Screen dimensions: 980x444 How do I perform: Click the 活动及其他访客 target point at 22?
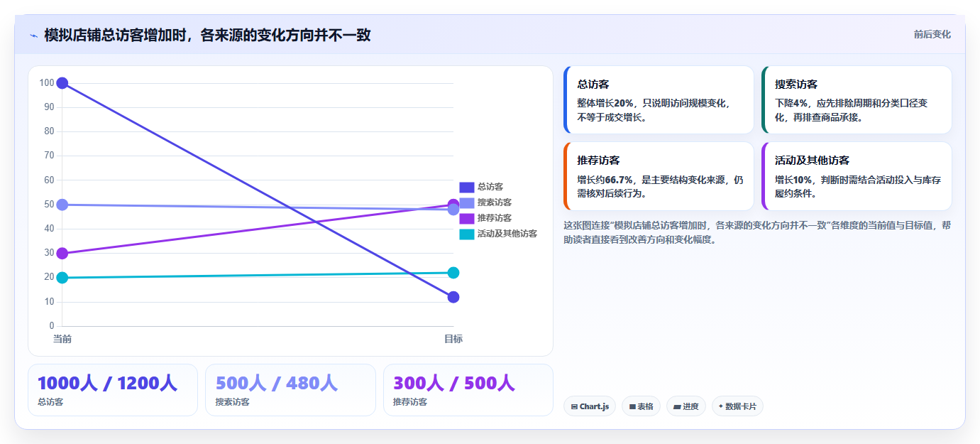(x=453, y=273)
